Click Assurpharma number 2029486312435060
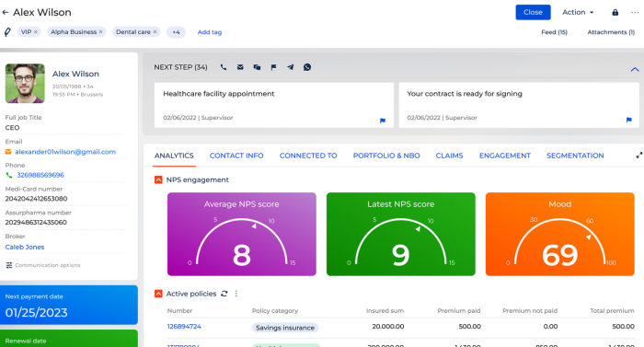The image size is (644, 347). click(x=36, y=223)
